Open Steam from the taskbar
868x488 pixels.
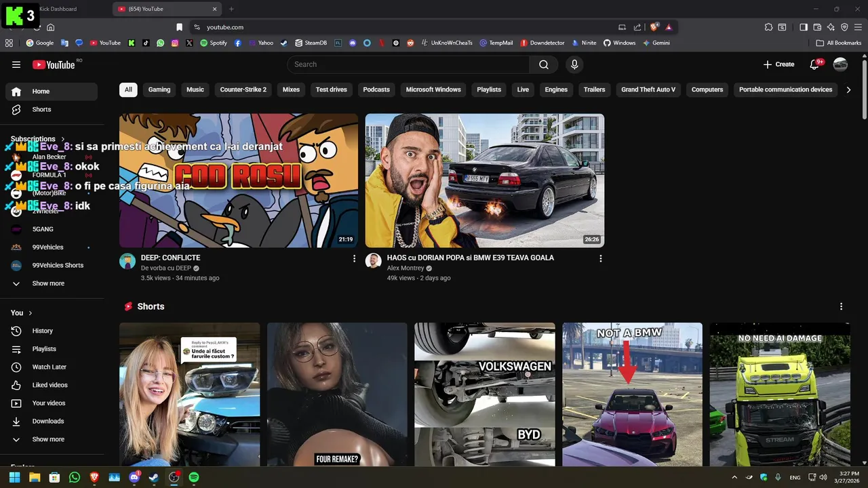tap(154, 477)
